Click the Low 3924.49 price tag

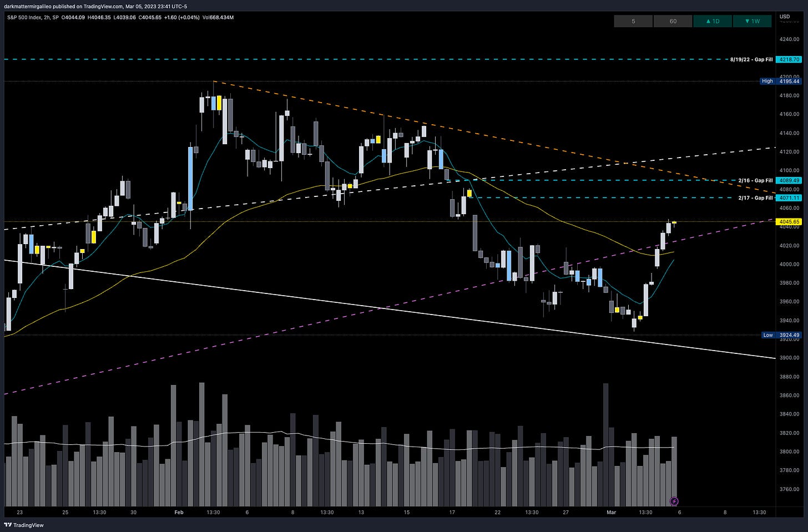780,335
